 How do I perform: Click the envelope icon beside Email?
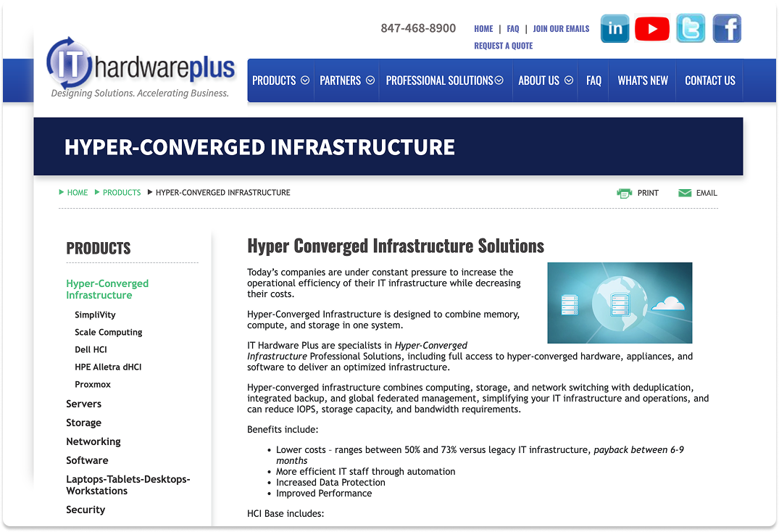(685, 193)
